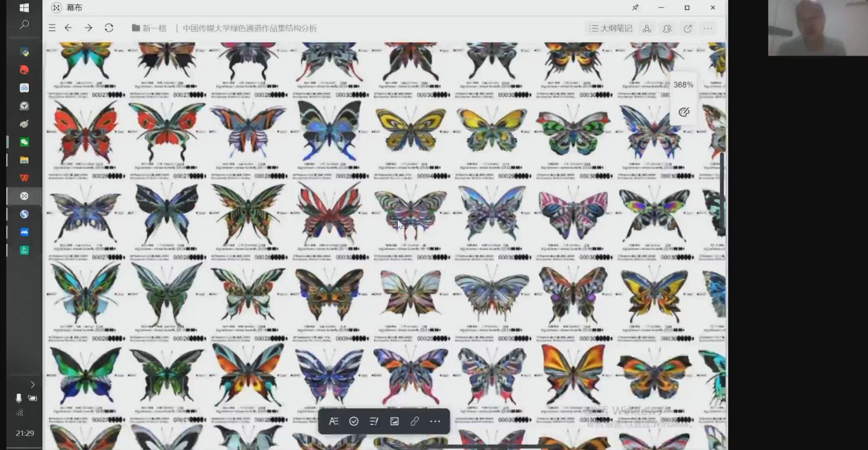Open the collaborators icon in the toolbar

click(x=667, y=29)
